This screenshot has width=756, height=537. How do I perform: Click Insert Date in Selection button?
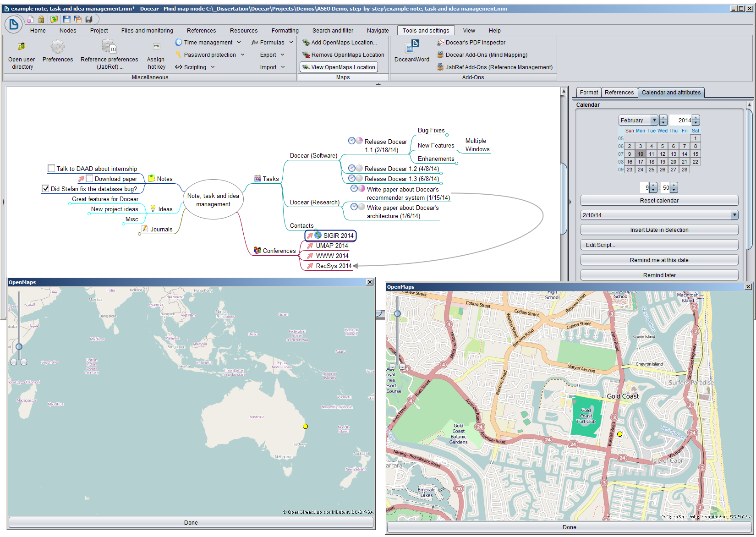pyautogui.click(x=659, y=230)
